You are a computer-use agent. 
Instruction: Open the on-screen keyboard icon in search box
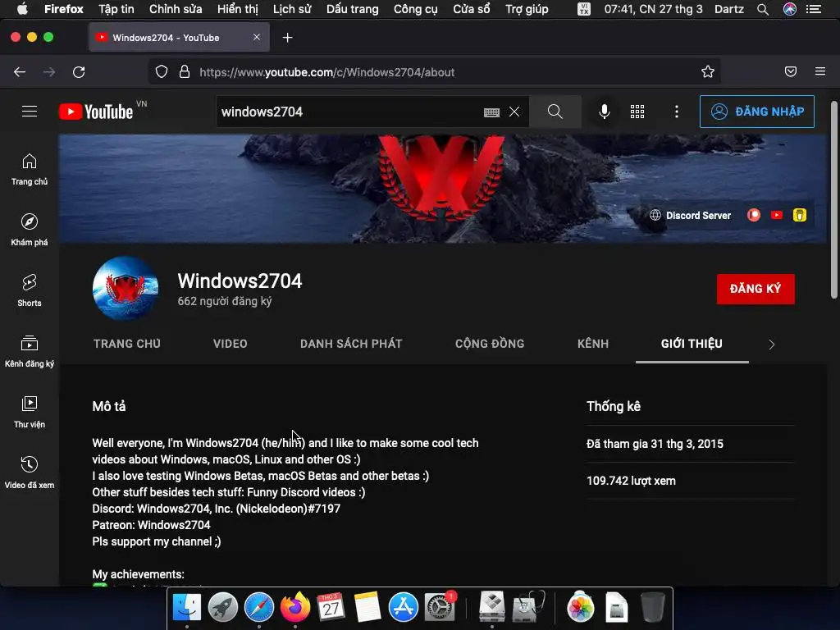tap(491, 112)
